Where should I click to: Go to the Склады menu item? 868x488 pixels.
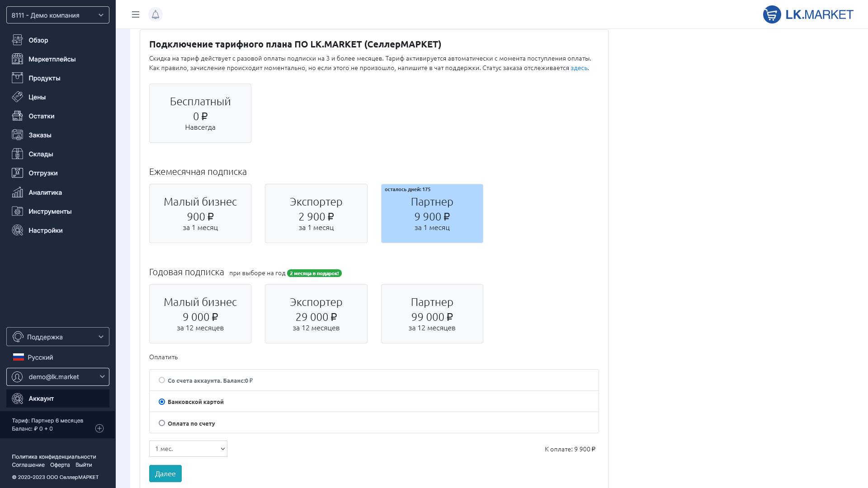pos(41,154)
